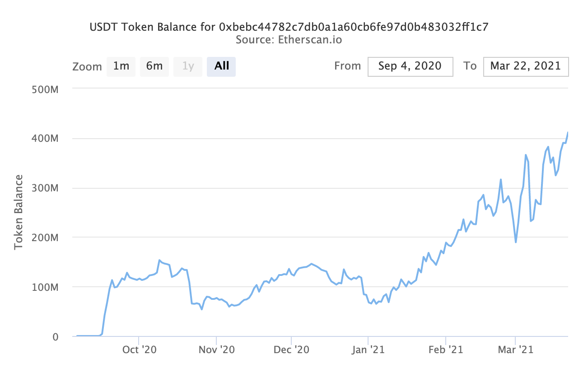Image resolution: width=588 pixels, height=373 pixels.
Task: Click the Token Balance y-axis title
Action: (x=19, y=212)
